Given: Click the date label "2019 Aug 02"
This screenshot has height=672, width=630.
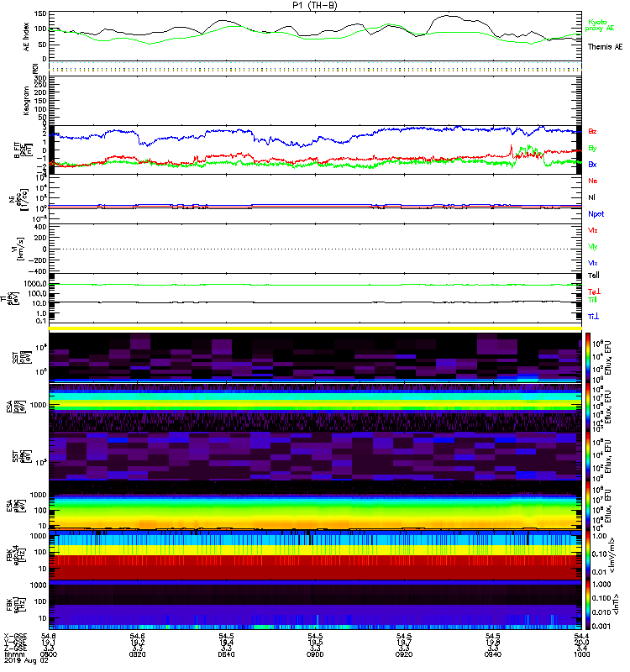Looking at the screenshot, I should 26,660.
